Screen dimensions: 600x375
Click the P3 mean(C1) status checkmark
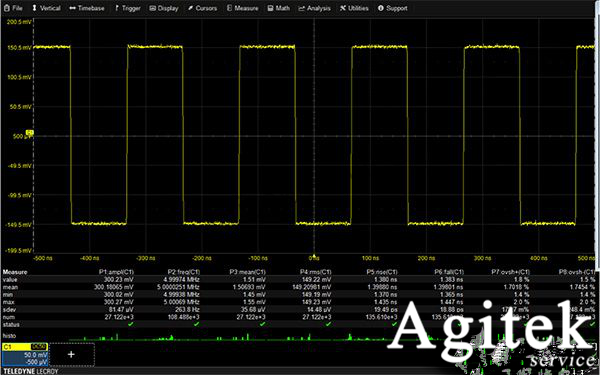coord(262,324)
